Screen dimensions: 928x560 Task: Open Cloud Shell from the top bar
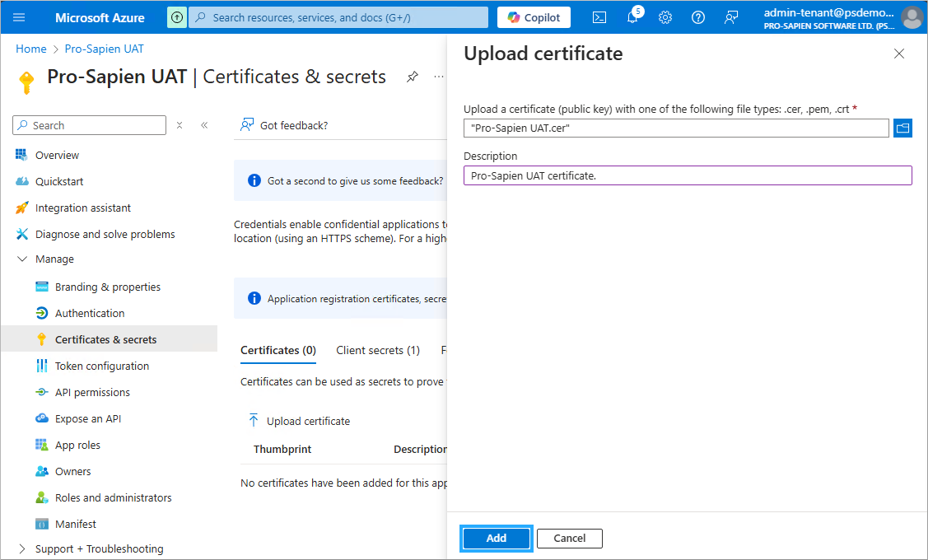pos(600,17)
